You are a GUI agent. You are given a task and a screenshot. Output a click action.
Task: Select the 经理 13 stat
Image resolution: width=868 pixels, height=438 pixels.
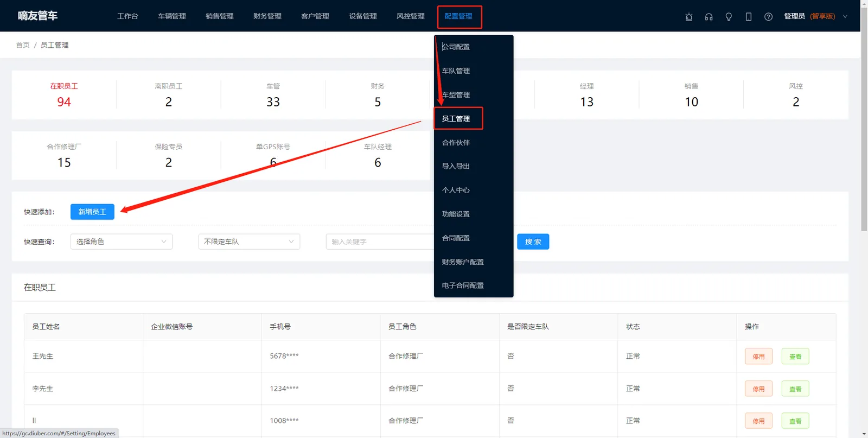coord(587,95)
